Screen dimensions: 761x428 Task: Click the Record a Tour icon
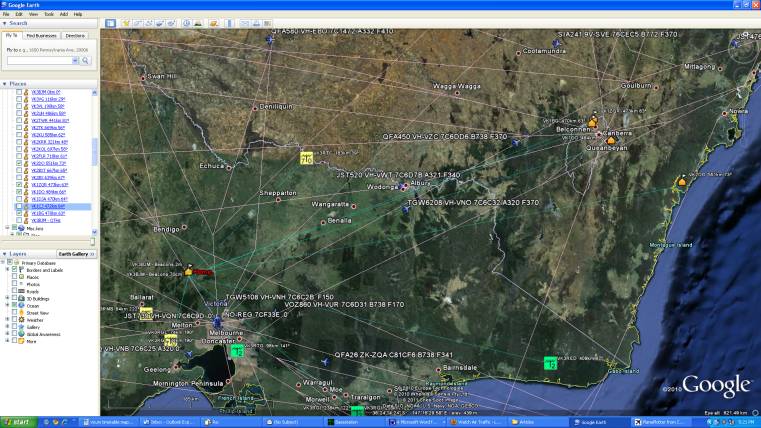171,23
